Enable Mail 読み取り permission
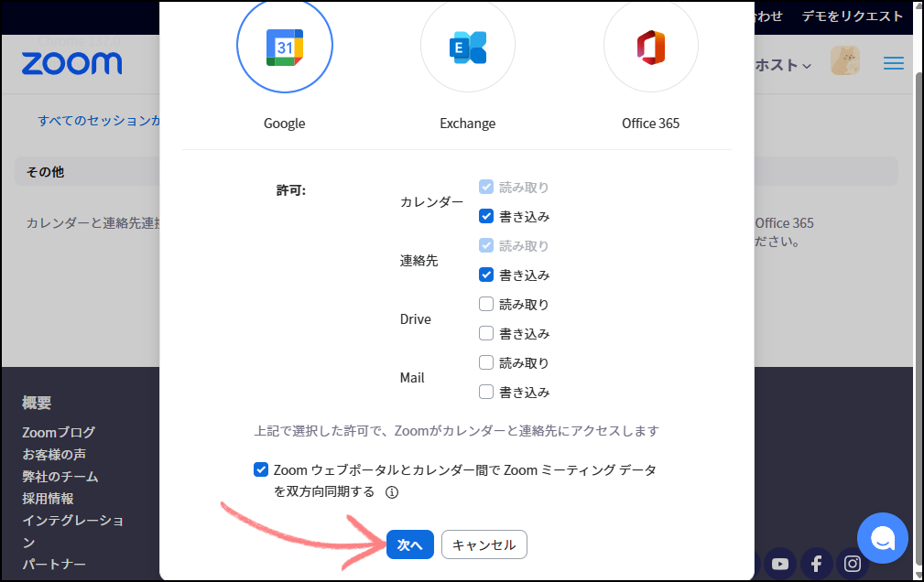The width and height of the screenshot is (924, 582). (x=486, y=362)
